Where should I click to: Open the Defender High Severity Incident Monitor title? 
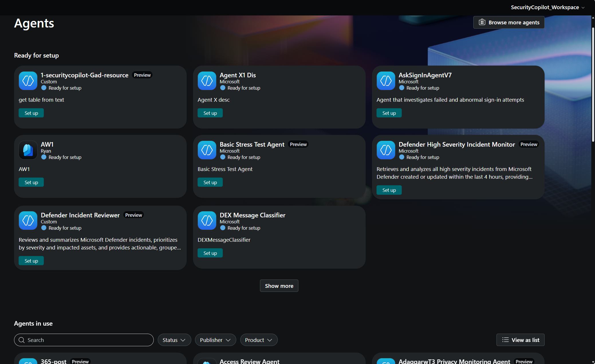(x=457, y=144)
